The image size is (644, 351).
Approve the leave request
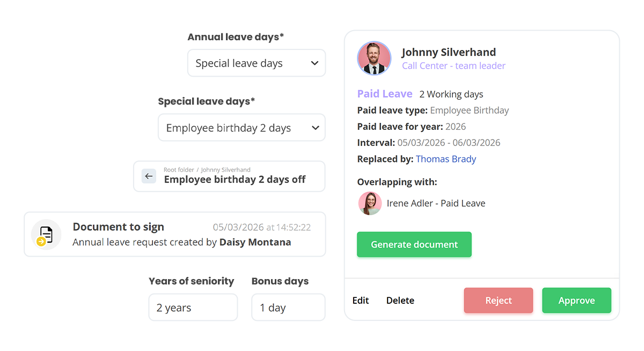(576, 301)
